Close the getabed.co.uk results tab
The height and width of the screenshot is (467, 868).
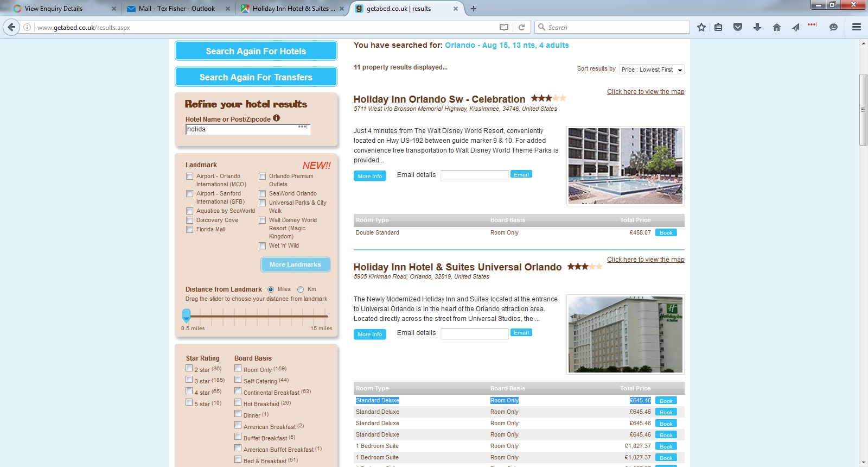click(456, 9)
